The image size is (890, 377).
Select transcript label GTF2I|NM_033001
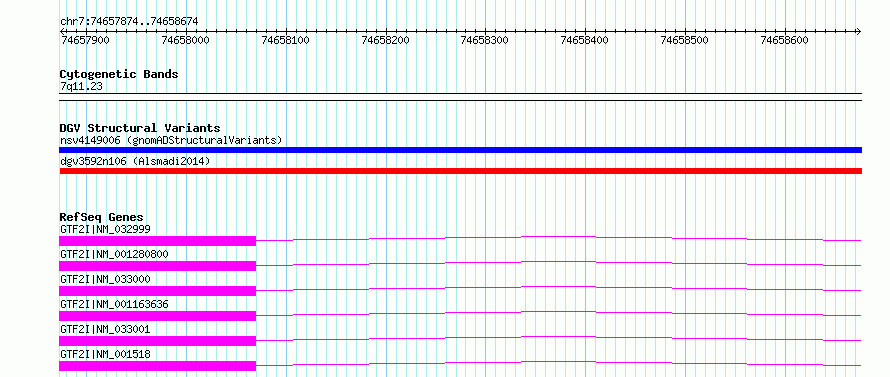click(x=105, y=329)
